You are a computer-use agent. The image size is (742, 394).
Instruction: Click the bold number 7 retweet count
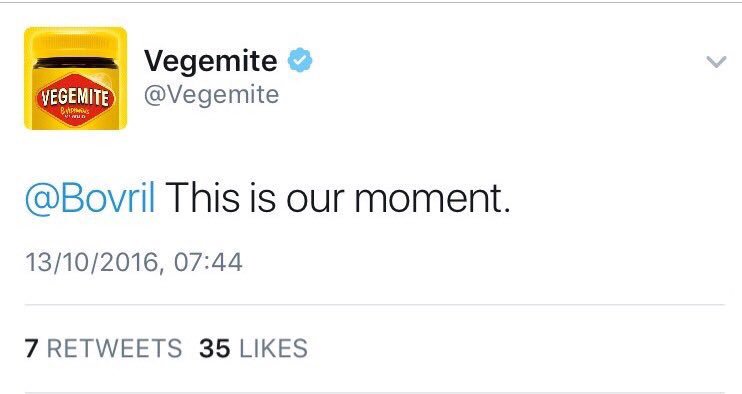pos(31,348)
